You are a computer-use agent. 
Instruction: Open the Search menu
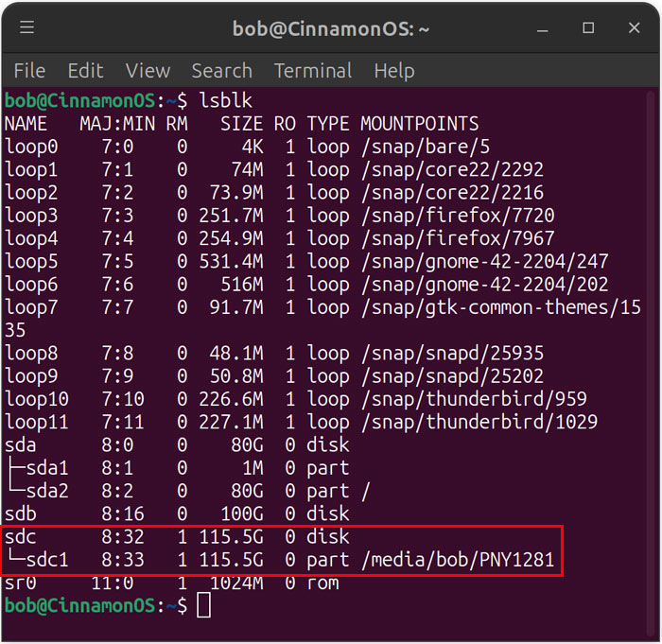click(222, 71)
